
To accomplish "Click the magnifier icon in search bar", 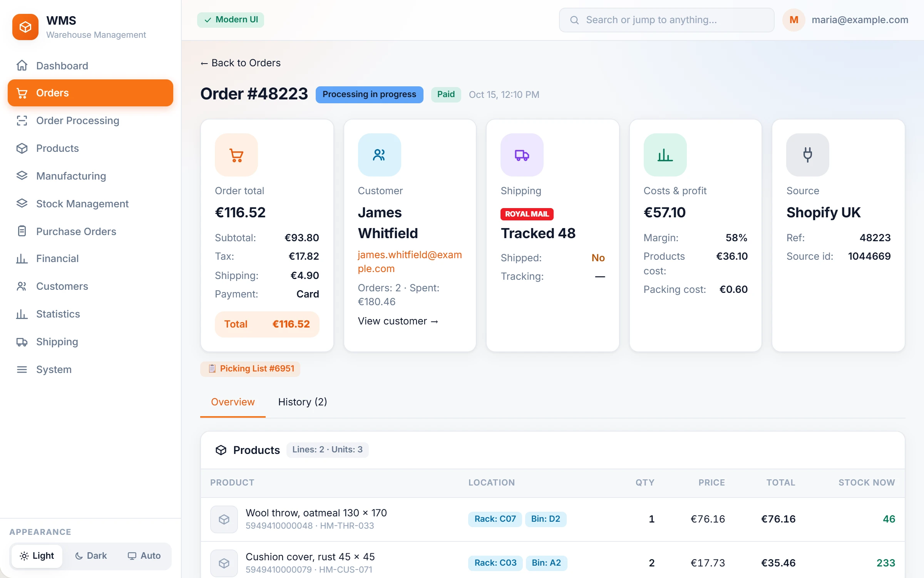I will (x=574, y=20).
